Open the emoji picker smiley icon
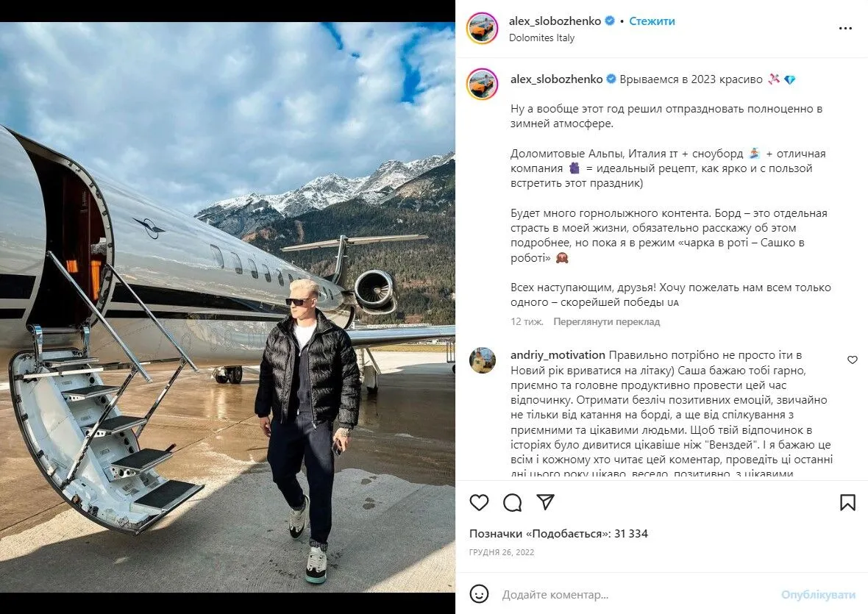868x614 pixels. coord(479,594)
